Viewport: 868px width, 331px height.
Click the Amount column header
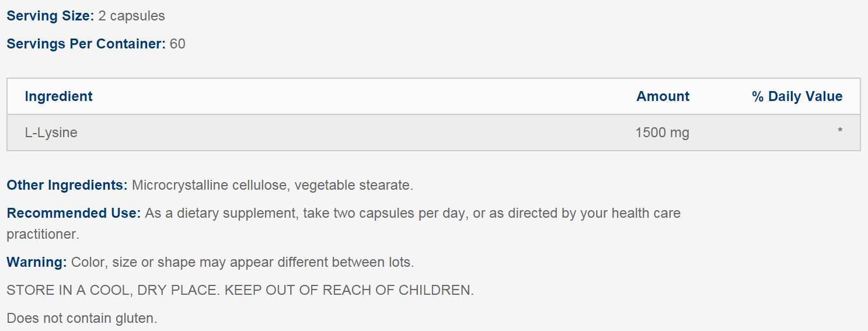click(663, 96)
